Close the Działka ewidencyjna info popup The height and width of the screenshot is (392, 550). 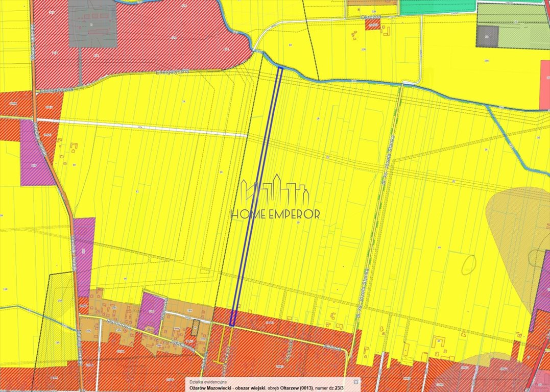355,382
